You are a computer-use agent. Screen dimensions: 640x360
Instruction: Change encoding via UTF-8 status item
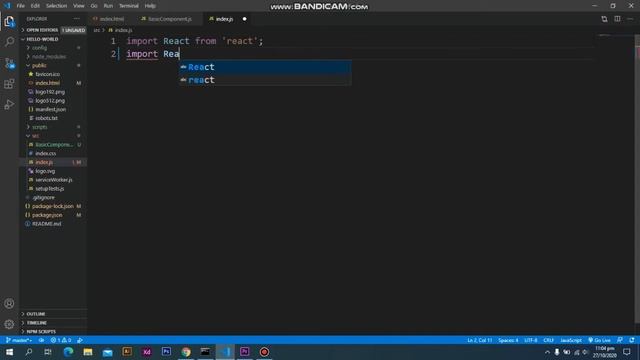pos(531,340)
